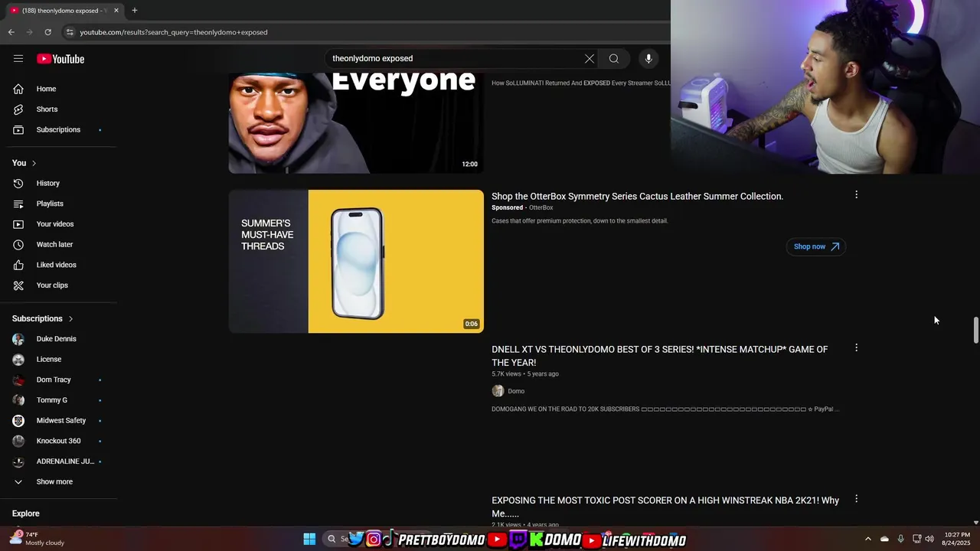Screen dimensions: 980x551
Task: Expand the You section chevron
Action: [34, 163]
